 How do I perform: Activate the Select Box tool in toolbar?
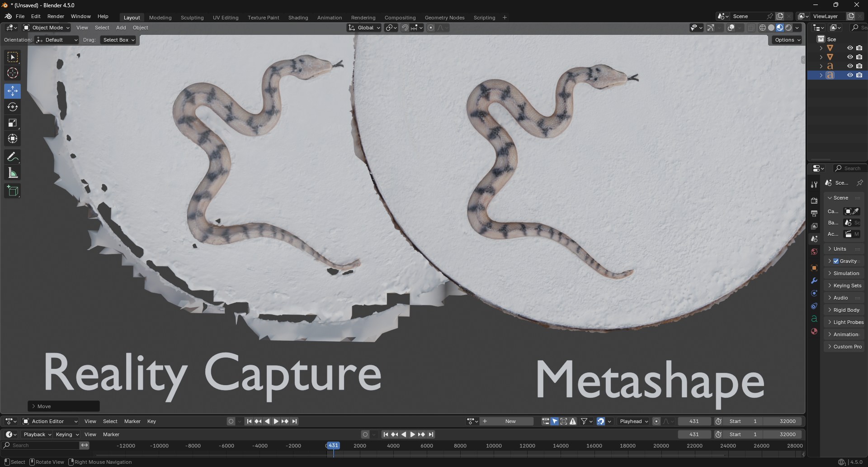13,57
